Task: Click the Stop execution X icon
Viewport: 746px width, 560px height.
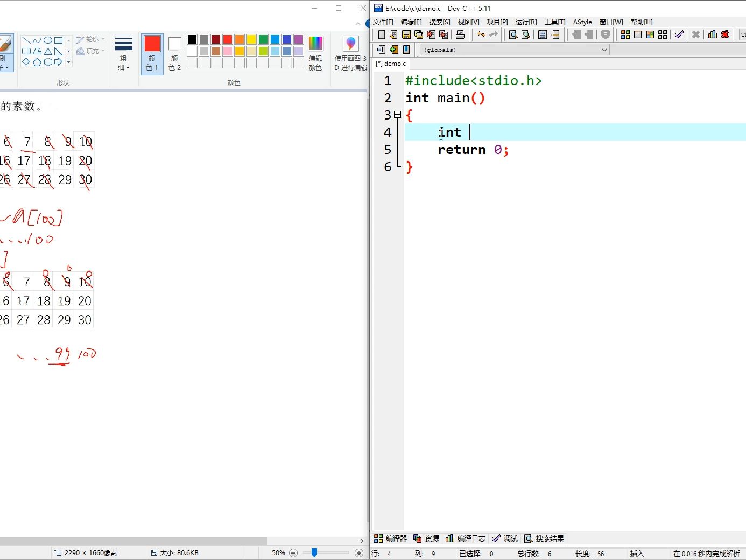Action: 696,34
